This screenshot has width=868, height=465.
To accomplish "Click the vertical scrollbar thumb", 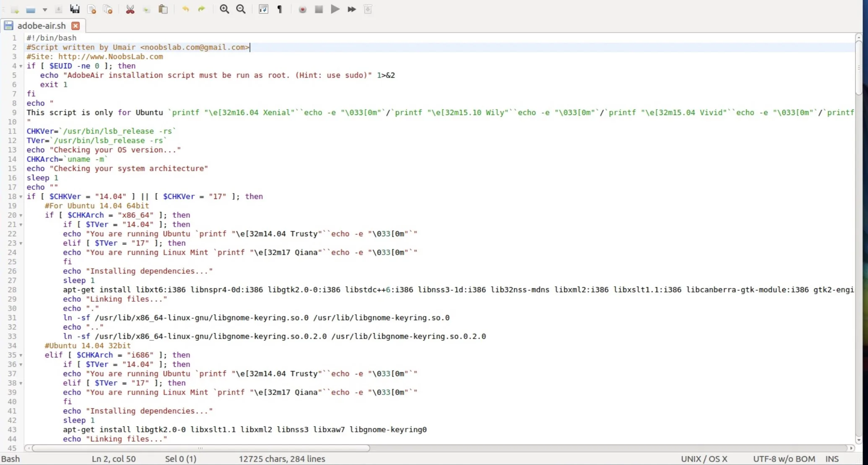I will coord(859,68).
